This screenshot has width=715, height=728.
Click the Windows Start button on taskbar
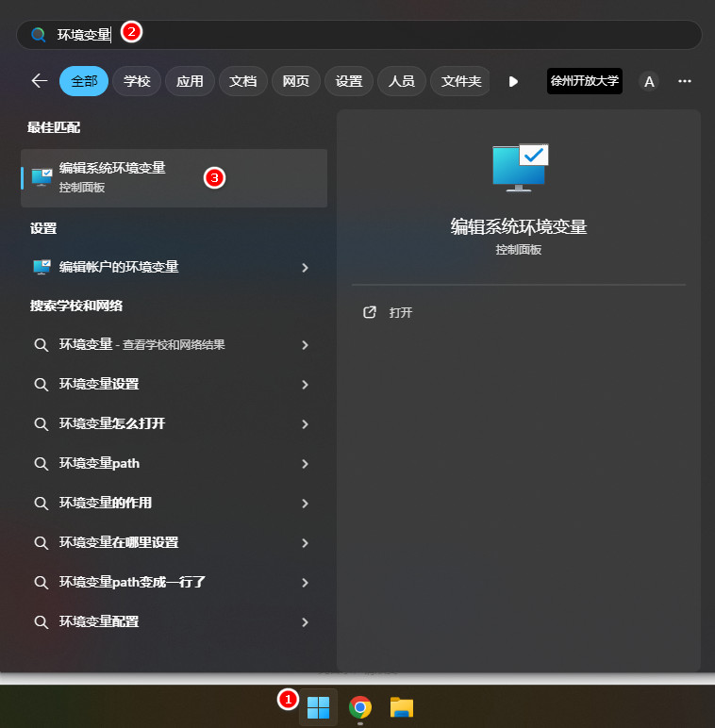pyautogui.click(x=318, y=707)
